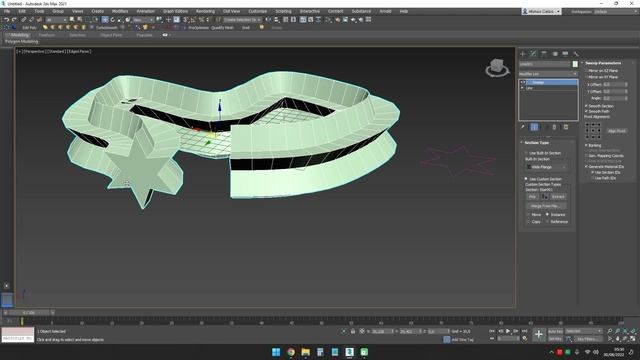Enable Mirror on XZ Plane checkbox
Viewport: 640px width, 360px height.
(587, 71)
